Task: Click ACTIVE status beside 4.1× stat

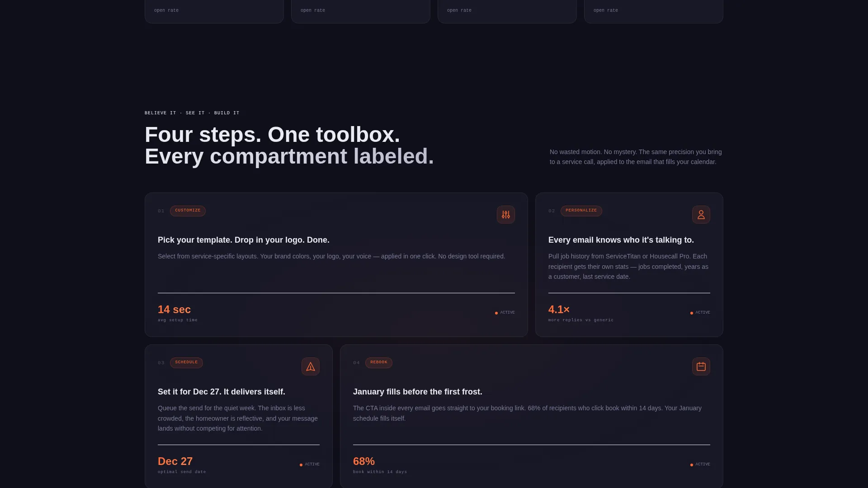Action: tap(700, 313)
